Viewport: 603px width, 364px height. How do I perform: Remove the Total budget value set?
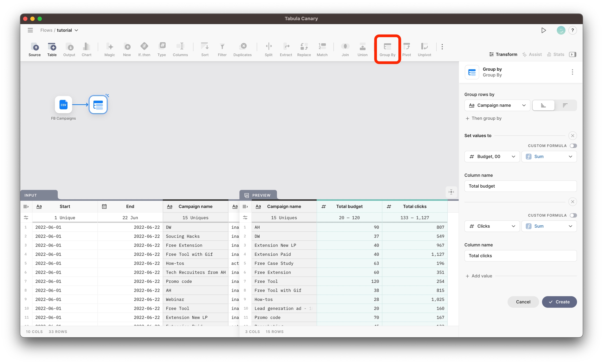pos(573,136)
